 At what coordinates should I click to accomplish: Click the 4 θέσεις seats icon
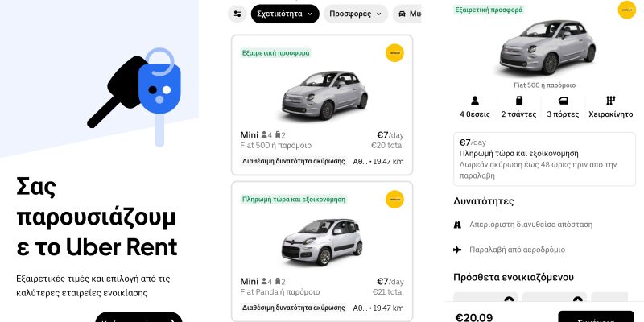pos(475,101)
